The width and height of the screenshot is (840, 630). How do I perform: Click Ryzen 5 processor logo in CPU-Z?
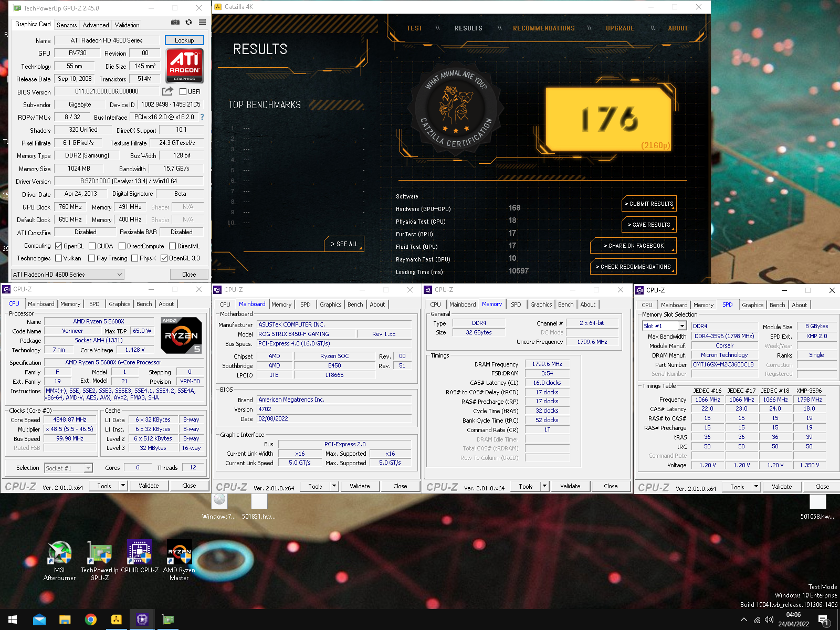[x=181, y=335]
